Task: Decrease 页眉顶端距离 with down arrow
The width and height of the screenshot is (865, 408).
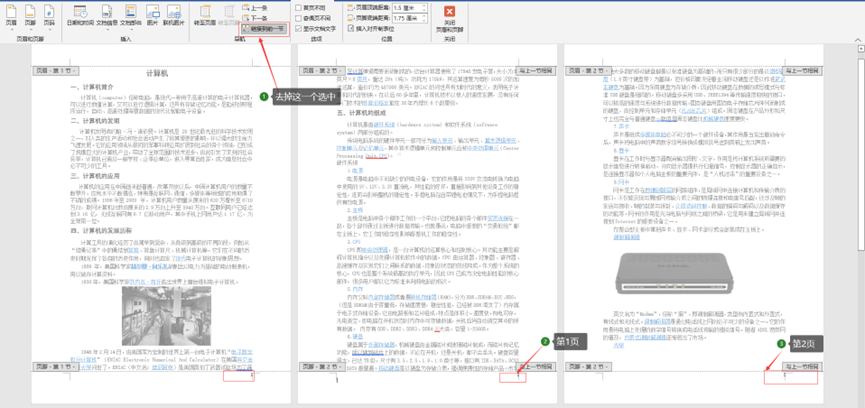Action: 423,10
